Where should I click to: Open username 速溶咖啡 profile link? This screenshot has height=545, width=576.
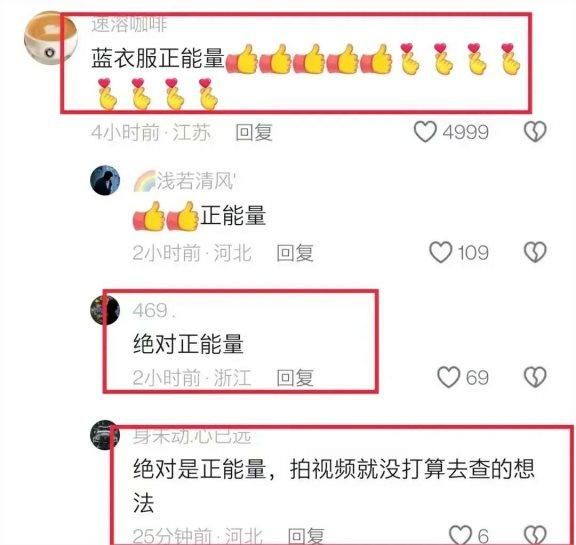click(129, 25)
